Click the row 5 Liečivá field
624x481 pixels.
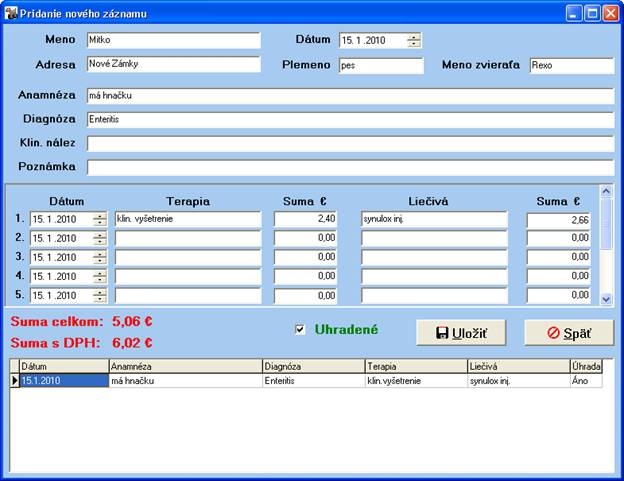click(435, 296)
